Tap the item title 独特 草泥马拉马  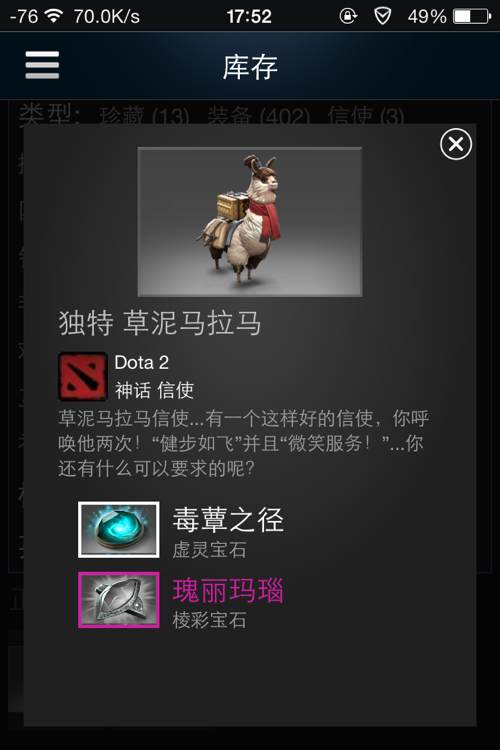coord(160,323)
